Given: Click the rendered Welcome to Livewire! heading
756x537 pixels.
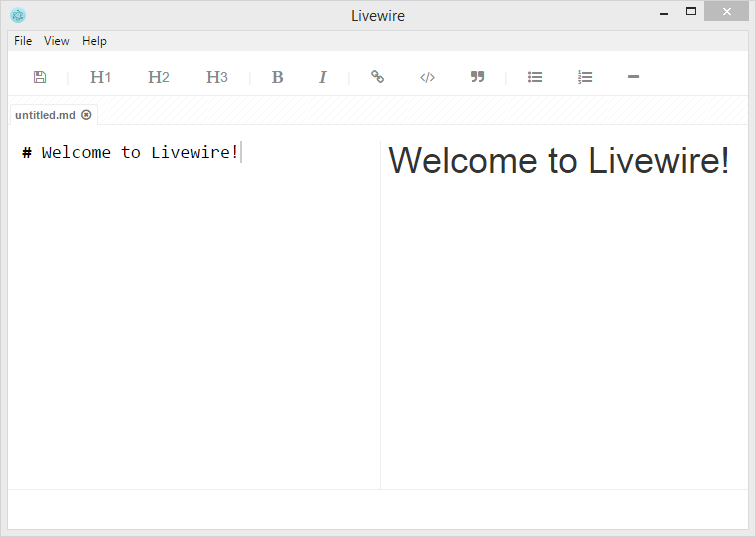Looking at the screenshot, I should coord(559,160).
